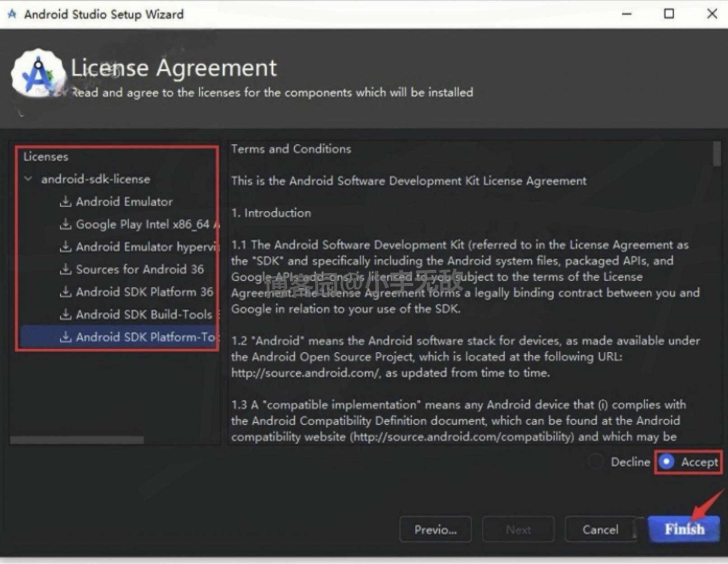The height and width of the screenshot is (564, 728).
Task: Select the android-sdk-license entry
Action: pos(96,179)
